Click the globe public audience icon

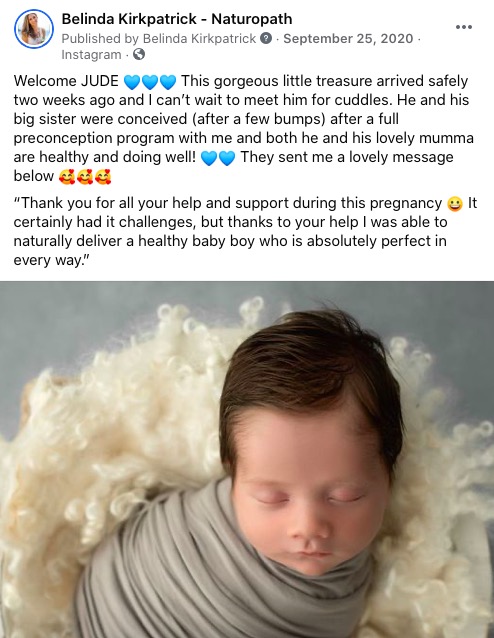(x=139, y=54)
